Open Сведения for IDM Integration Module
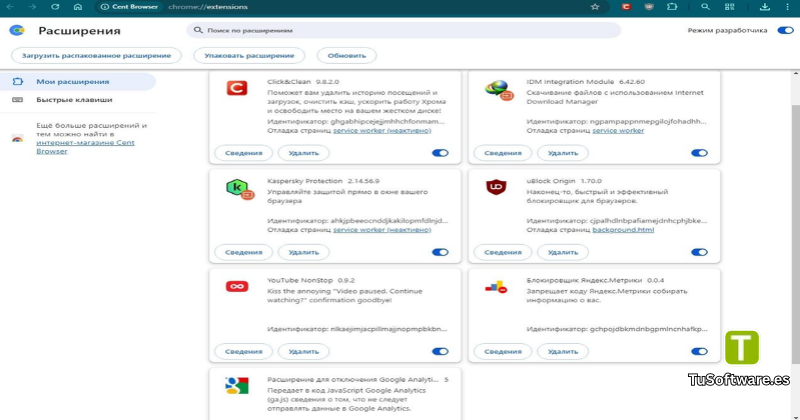800x420 pixels. tap(503, 153)
